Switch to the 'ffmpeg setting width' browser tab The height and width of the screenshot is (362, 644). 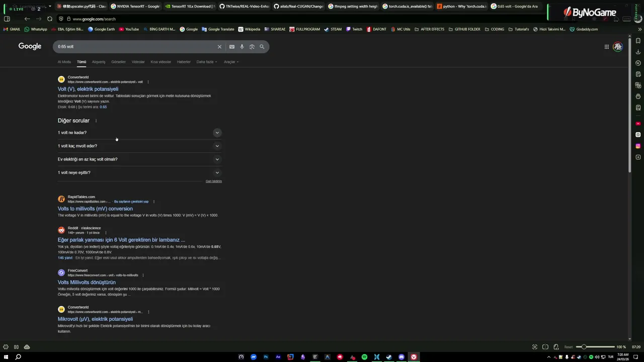(353, 7)
